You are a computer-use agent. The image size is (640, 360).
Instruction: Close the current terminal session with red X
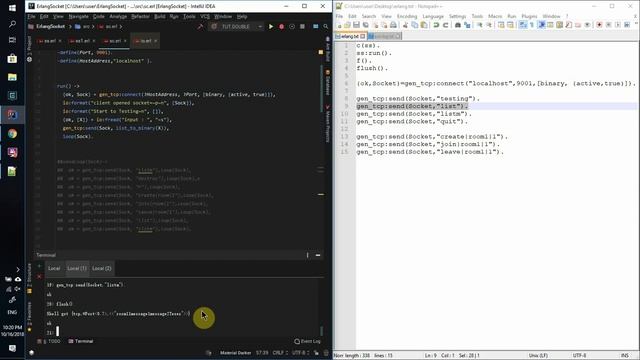pyautogui.click(x=39, y=276)
